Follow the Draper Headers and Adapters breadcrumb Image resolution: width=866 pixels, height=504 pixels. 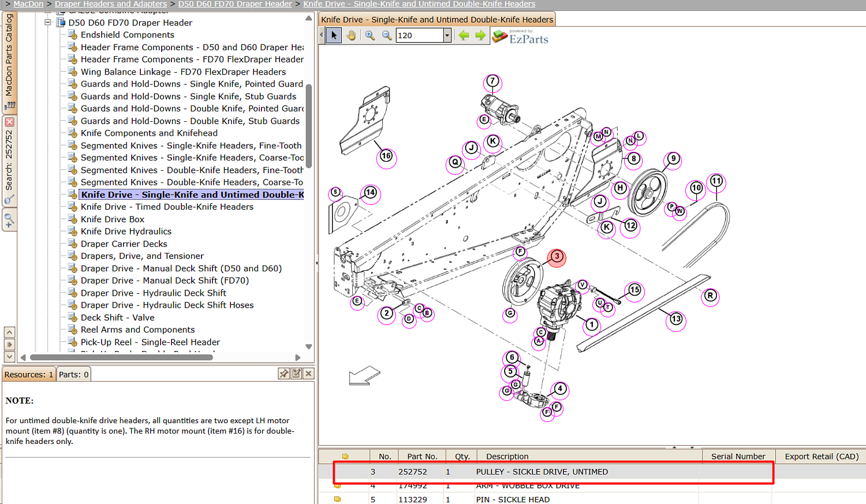click(x=111, y=4)
